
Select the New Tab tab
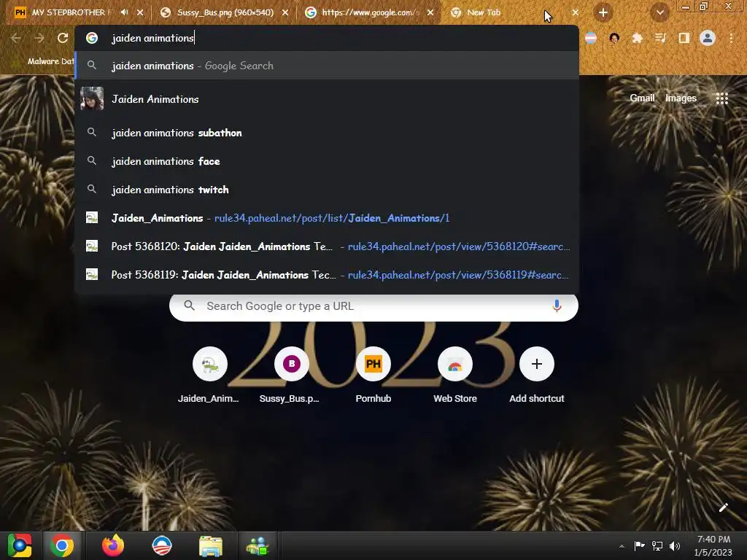pos(514,12)
